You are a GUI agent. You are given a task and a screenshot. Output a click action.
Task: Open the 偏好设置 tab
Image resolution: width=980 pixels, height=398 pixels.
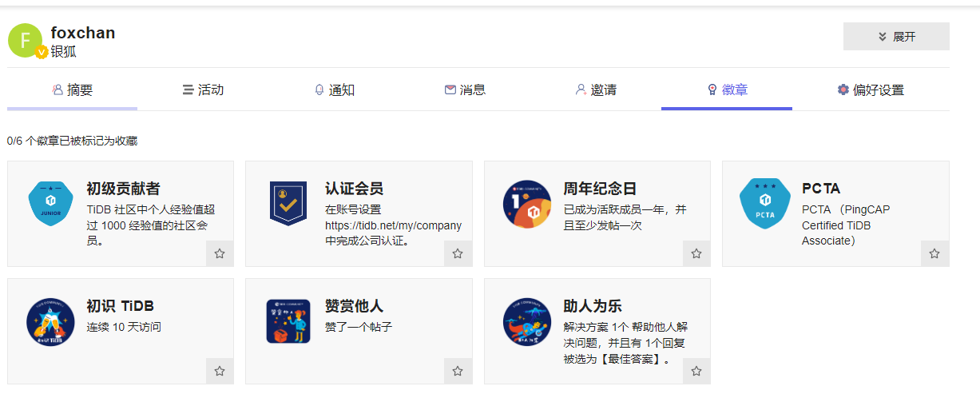click(871, 90)
